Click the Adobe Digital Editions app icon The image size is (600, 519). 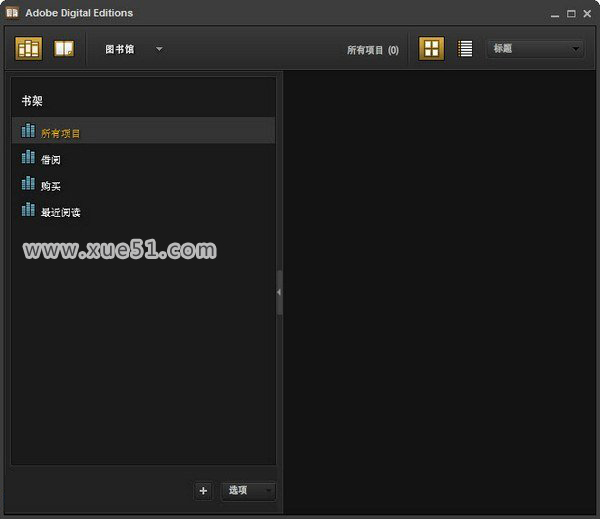point(12,13)
